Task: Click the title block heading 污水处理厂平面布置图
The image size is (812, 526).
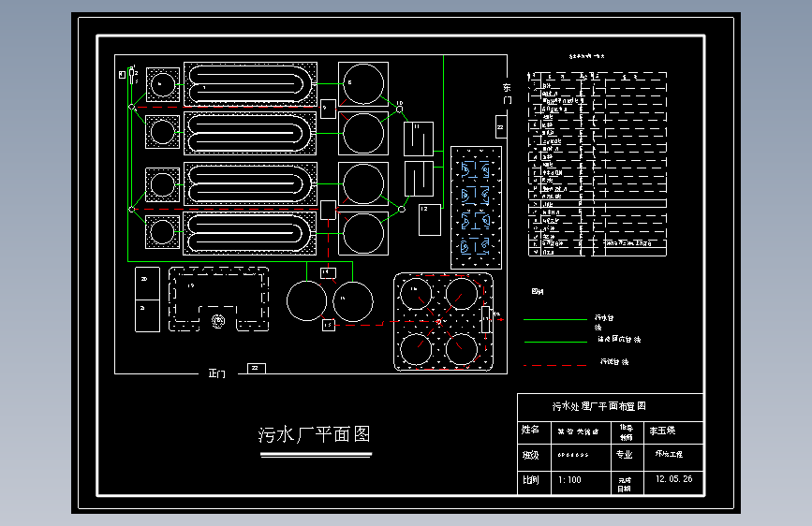Action: point(599,406)
